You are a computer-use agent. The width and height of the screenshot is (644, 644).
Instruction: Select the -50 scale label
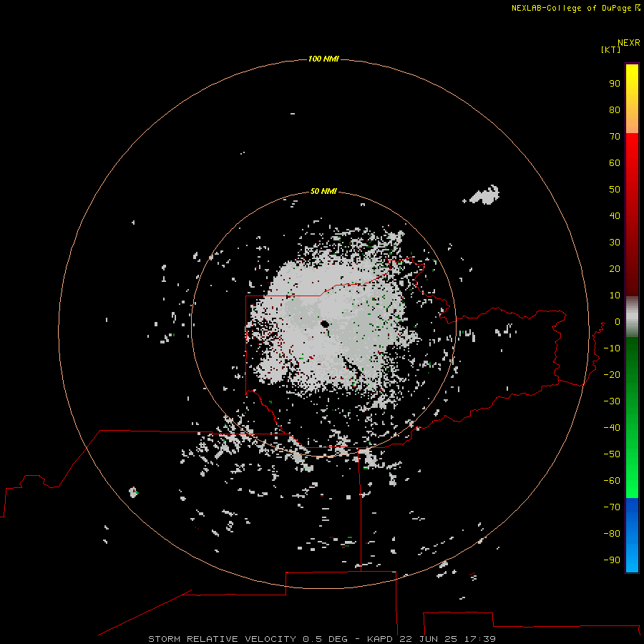click(x=612, y=454)
